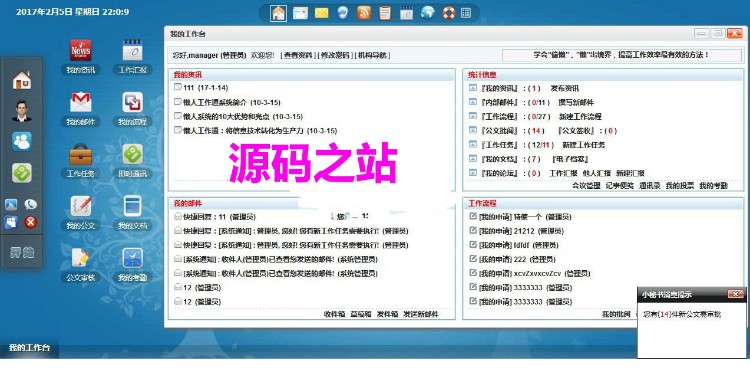Open news item 懒人系统的10大优势和亮点
Screen dimensions: 750x374
pos(243,117)
